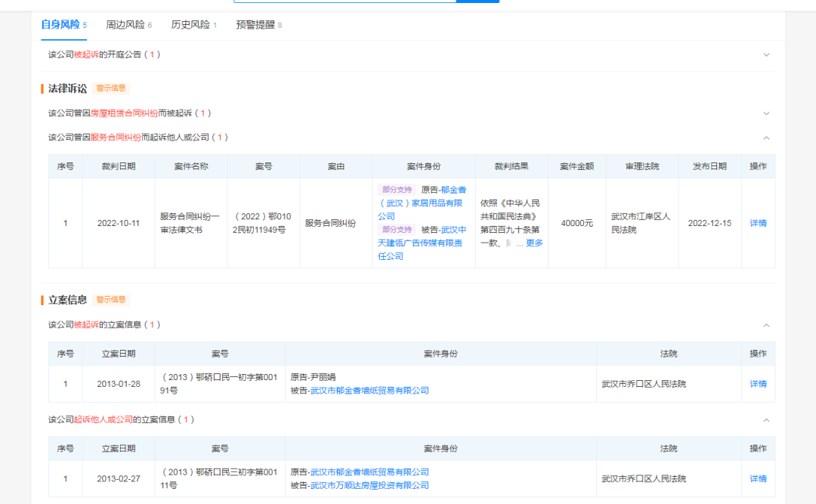The image size is (816, 504).
Task: Collapse the 起诉他人或公司的立案信息 section chevron
Action: click(x=766, y=420)
